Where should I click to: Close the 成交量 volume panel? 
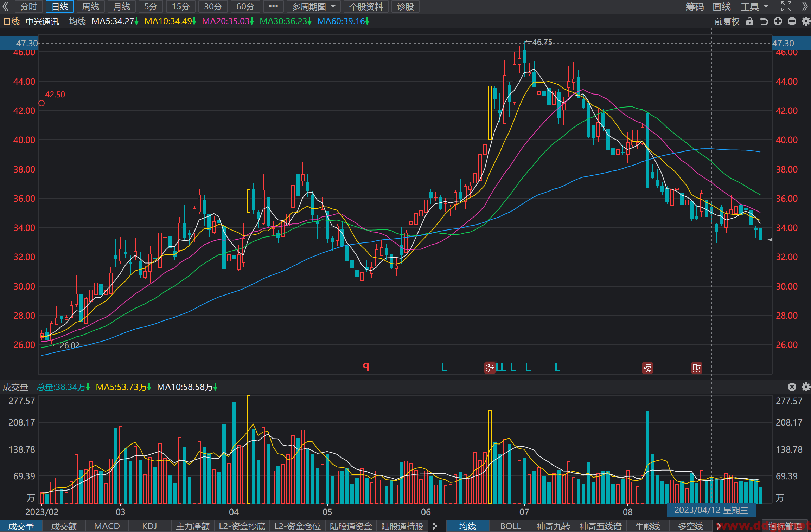(792, 387)
